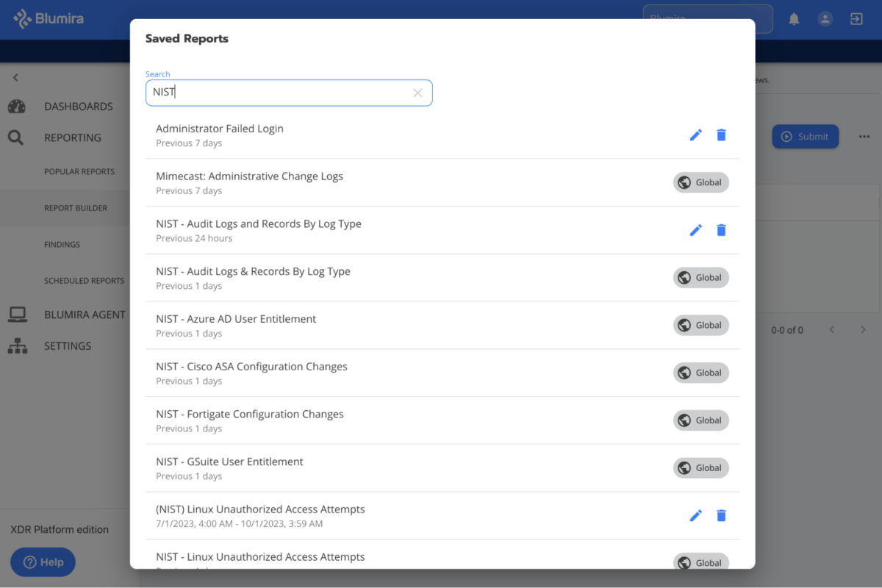Open Dashboards using the gauge icon
The height and width of the screenshot is (588, 882).
pos(16,106)
